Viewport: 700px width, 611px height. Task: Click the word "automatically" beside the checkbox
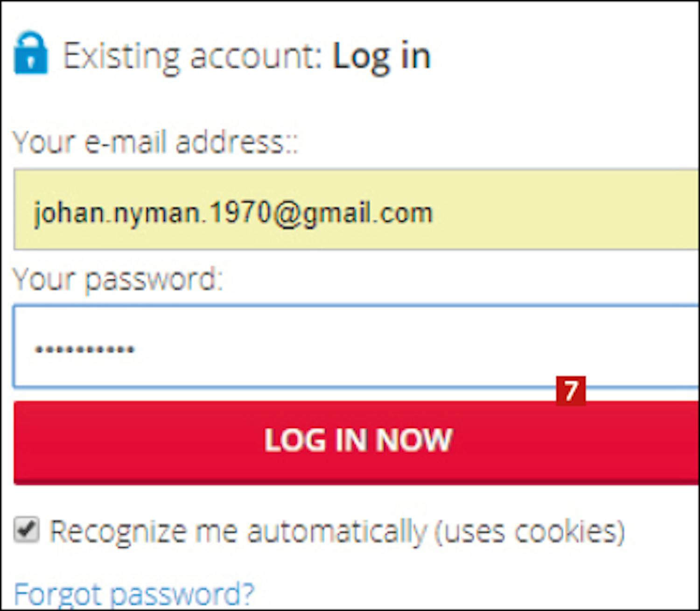(x=337, y=532)
